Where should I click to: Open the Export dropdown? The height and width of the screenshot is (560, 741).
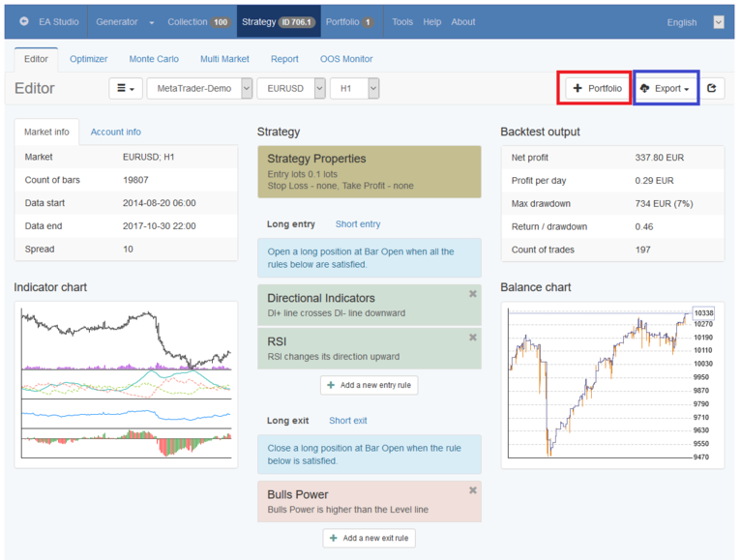point(664,88)
